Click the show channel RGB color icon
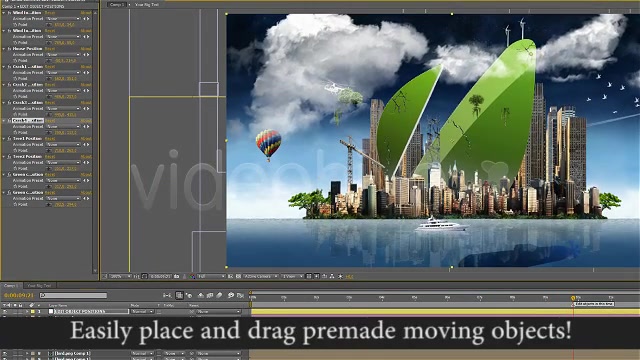 [x=192, y=276]
